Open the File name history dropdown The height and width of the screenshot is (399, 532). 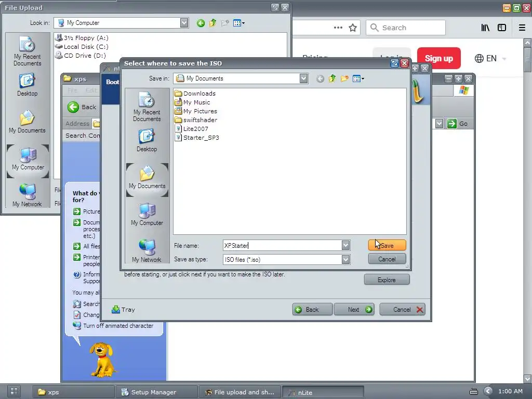pos(345,245)
